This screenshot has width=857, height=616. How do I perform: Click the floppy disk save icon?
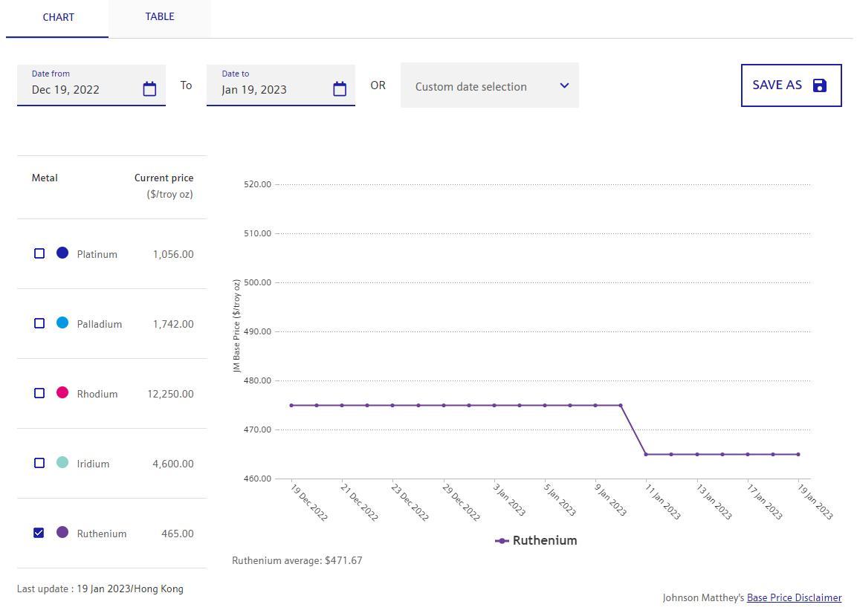(819, 85)
